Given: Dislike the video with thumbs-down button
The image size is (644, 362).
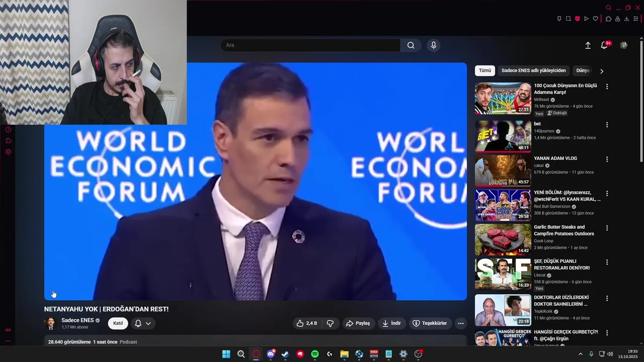Looking at the screenshot, I should (330, 323).
